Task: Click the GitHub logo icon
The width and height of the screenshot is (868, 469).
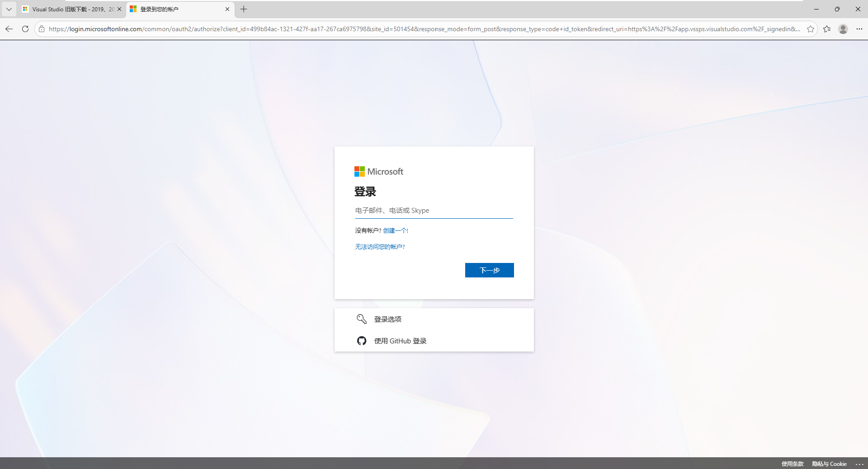Action: [362, 341]
